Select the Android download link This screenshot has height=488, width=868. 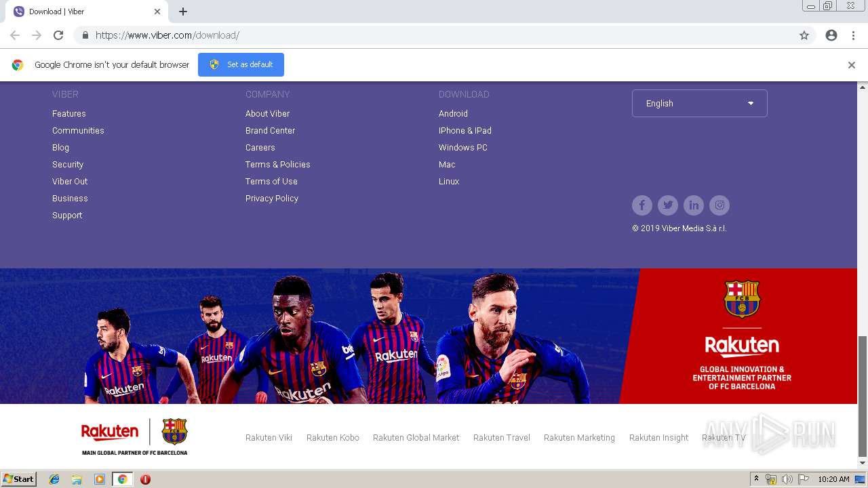coord(453,114)
